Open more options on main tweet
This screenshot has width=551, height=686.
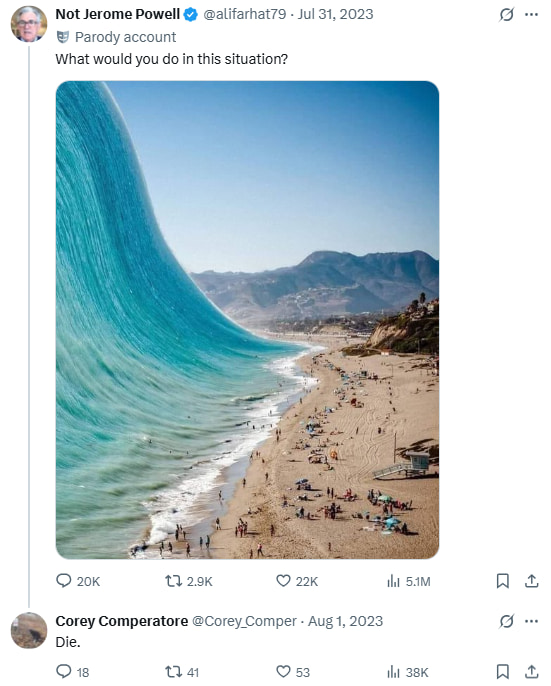[x=531, y=15]
